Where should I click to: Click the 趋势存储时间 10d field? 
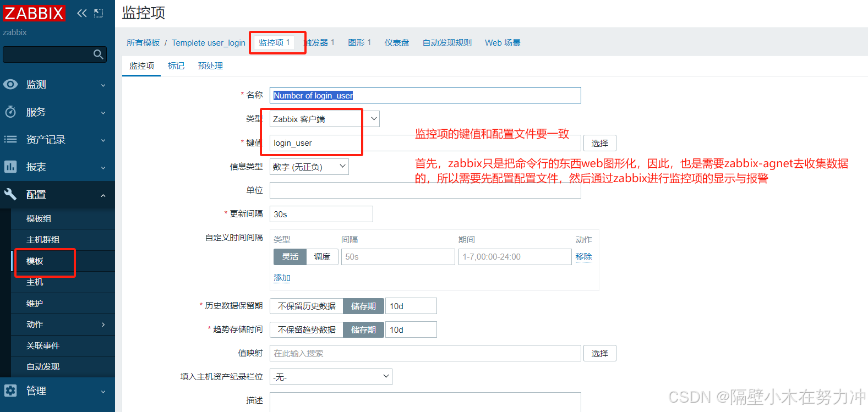[x=411, y=329]
